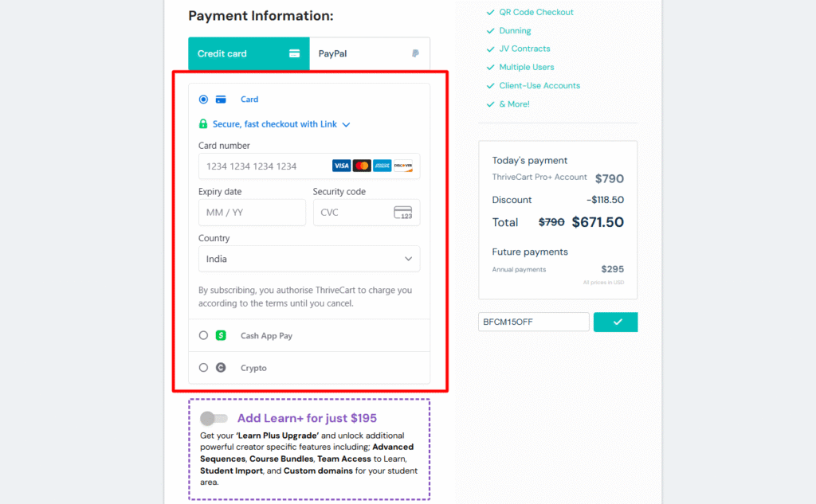Click the Crypto coin icon

coord(221,368)
